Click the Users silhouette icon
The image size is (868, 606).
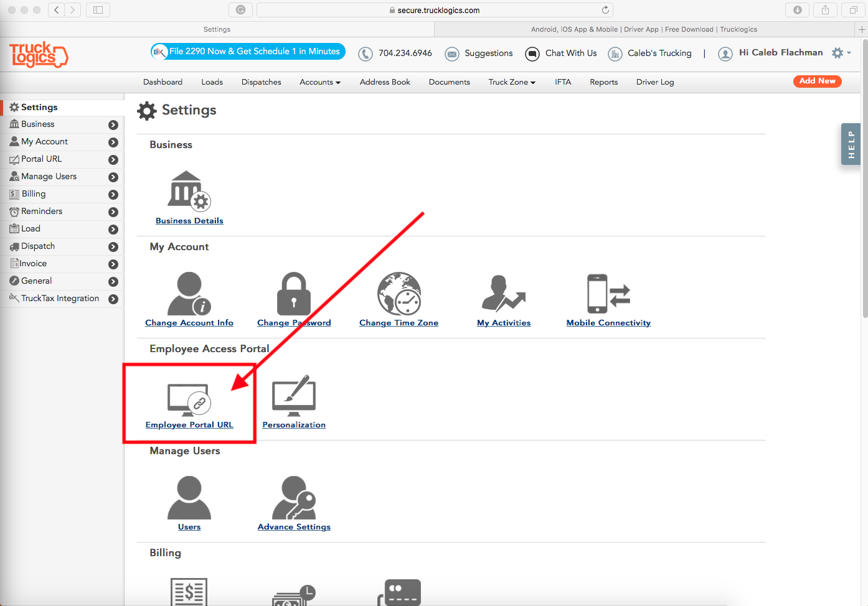189,498
